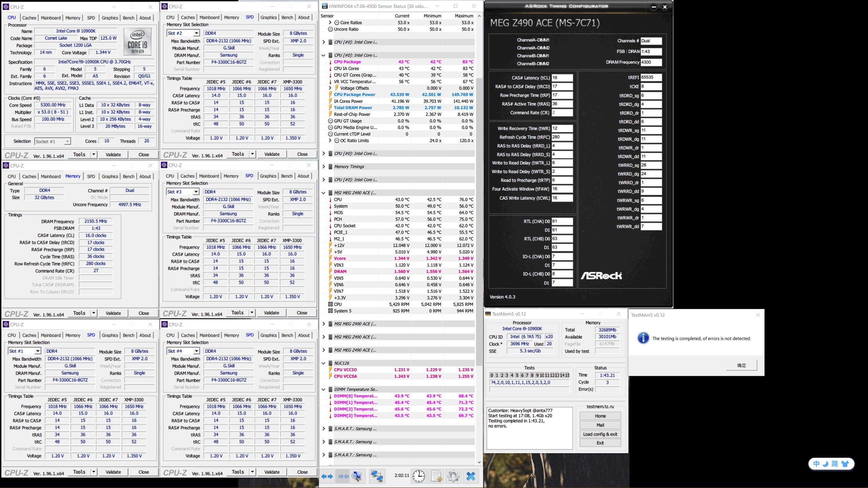Click the blue X close-sensors icon
The height and width of the screenshot is (488, 868).
471,476
